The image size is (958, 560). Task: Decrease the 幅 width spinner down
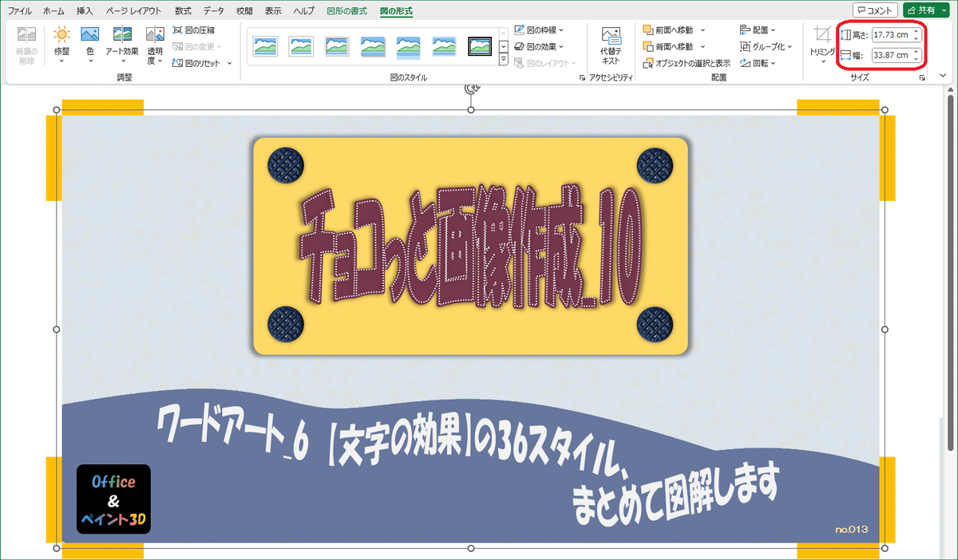(917, 58)
